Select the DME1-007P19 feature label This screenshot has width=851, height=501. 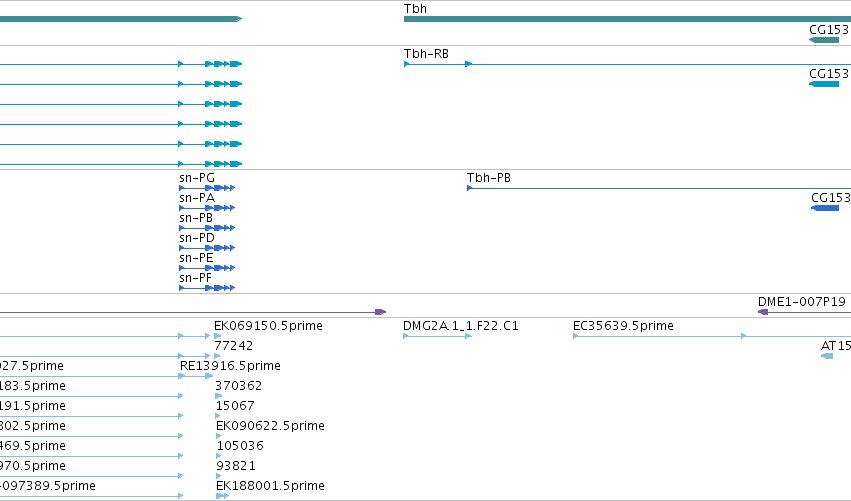point(802,302)
